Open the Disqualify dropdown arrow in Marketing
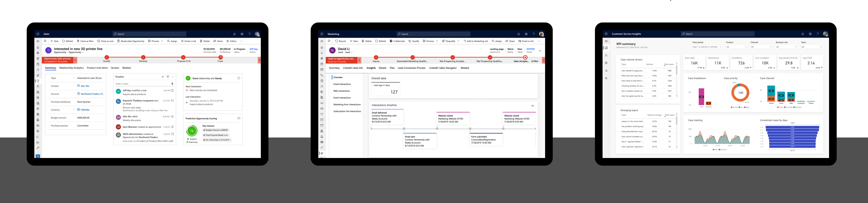Screen dimensions: 868x203 458,41
